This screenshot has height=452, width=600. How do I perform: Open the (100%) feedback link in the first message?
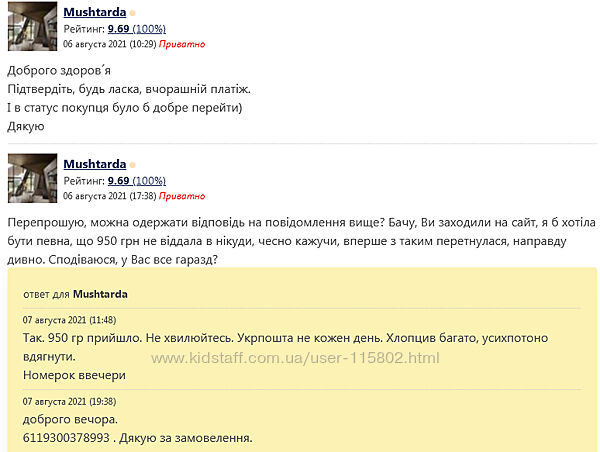click(x=152, y=29)
